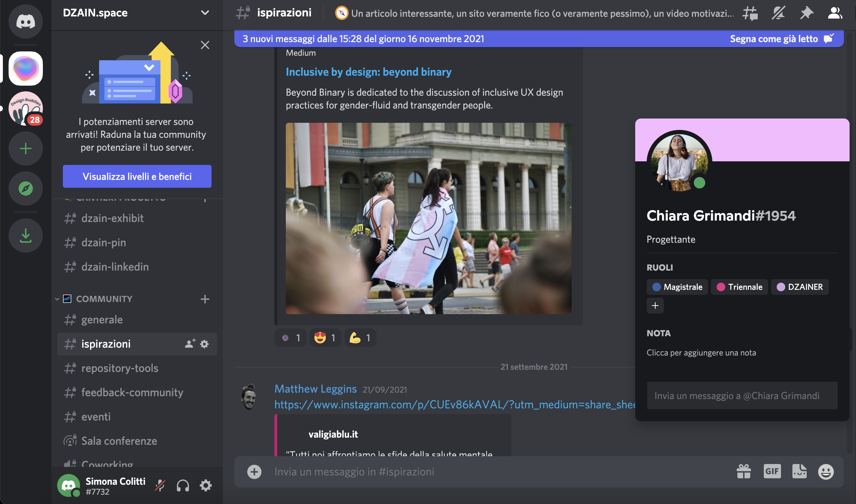The height and width of the screenshot is (504, 856).
Task: Click Visualizza livelli e benefici button
Action: (137, 176)
